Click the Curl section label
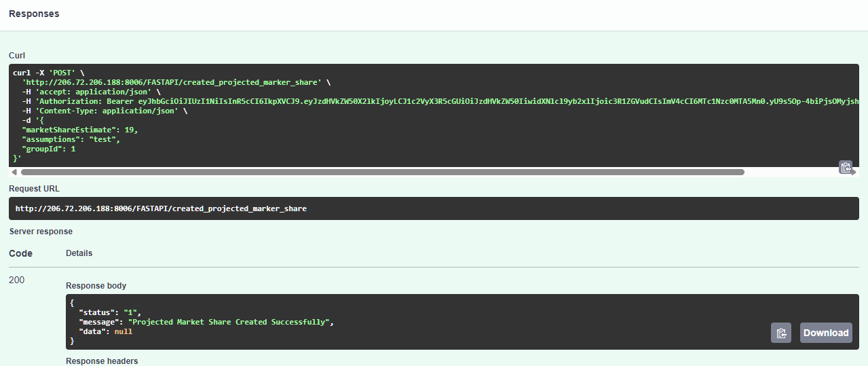 tap(17, 55)
